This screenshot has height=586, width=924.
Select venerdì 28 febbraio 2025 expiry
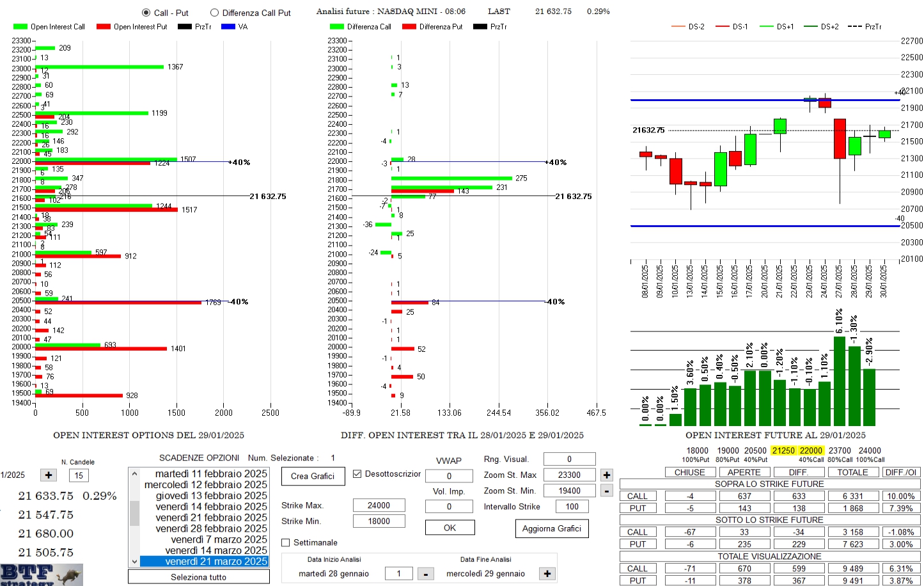pyautogui.click(x=204, y=528)
